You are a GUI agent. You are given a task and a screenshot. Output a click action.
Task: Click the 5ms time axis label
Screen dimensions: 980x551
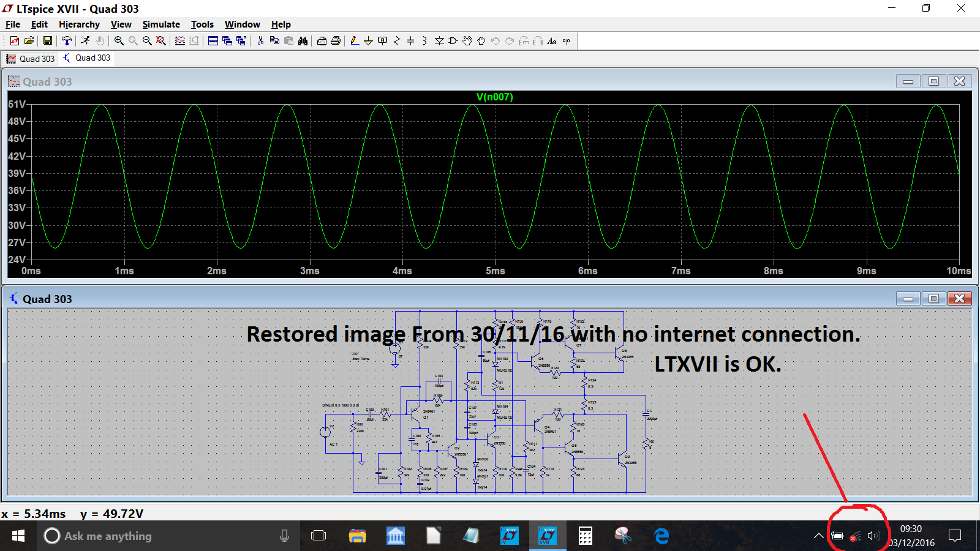point(495,271)
